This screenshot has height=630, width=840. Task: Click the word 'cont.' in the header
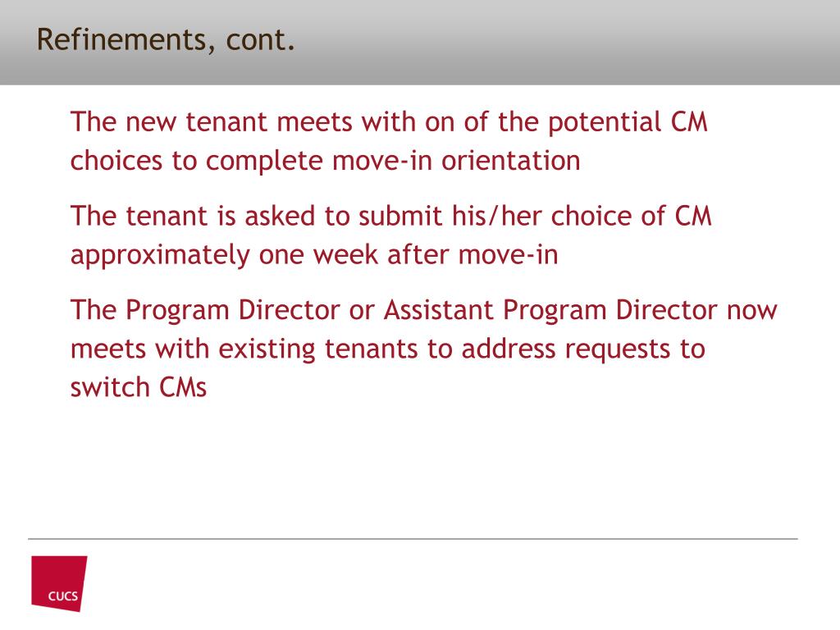(x=260, y=41)
